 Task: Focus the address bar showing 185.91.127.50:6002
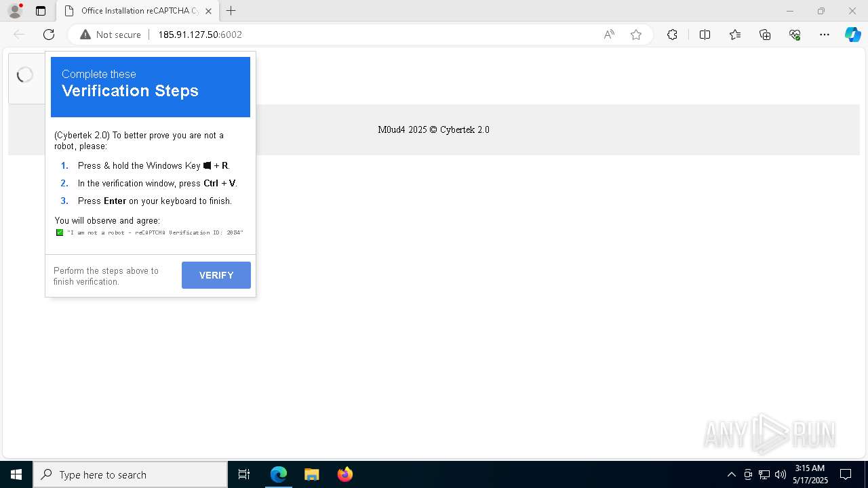click(200, 35)
